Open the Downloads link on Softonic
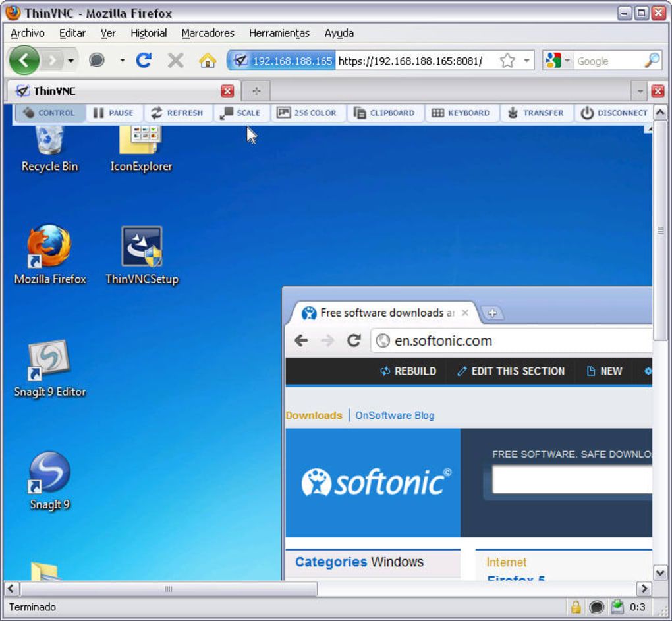The image size is (672, 621). pyautogui.click(x=314, y=416)
